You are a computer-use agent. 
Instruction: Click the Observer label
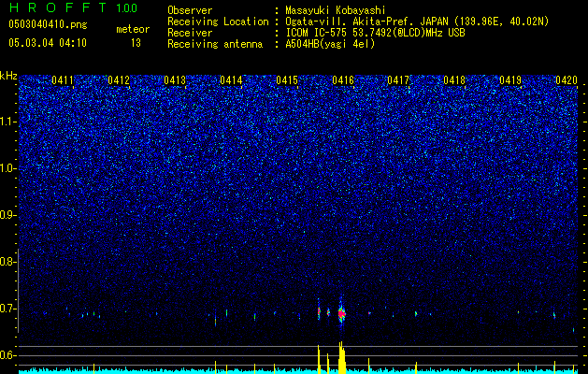click(x=190, y=10)
